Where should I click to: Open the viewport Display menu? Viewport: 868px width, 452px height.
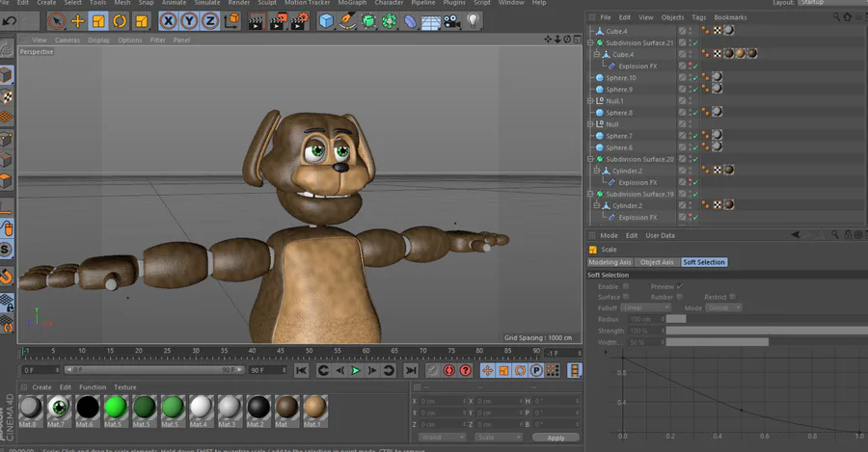click(98, 40)
